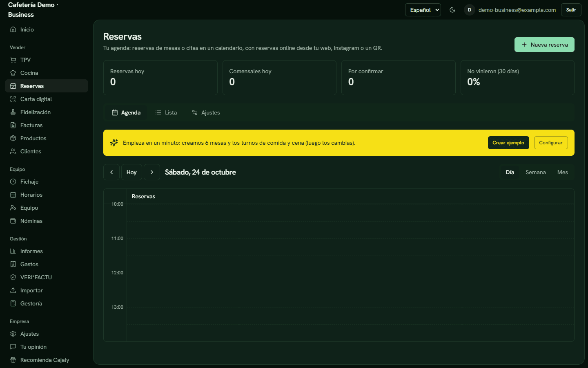The image size is (588, 368).
Task: Open Productos box icon
Action: (x=13, y=138)
